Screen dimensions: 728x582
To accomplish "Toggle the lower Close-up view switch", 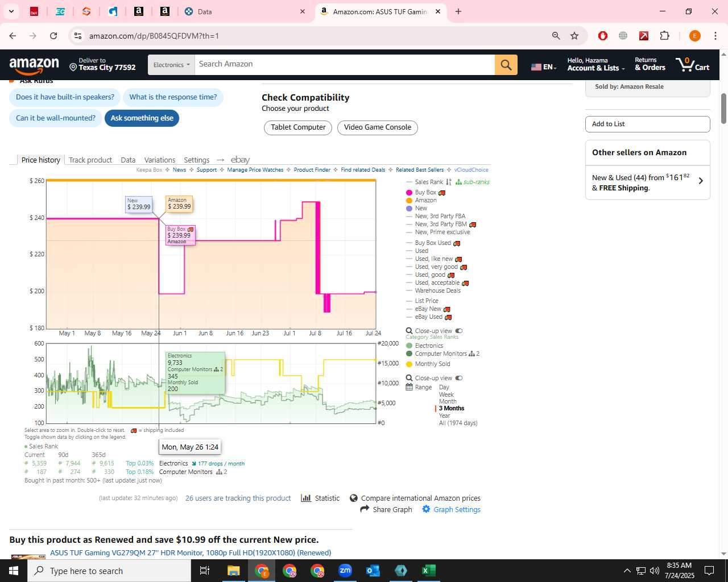I will (459, 378).
